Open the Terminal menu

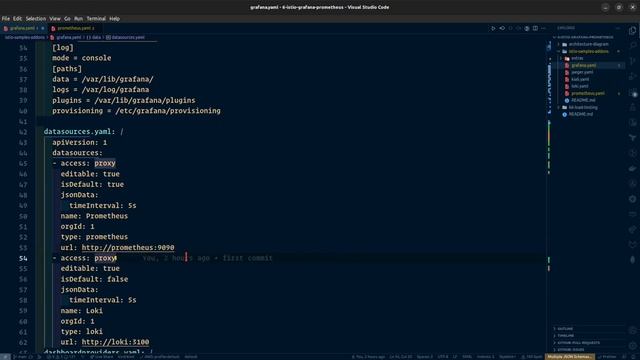pos(96,18)
